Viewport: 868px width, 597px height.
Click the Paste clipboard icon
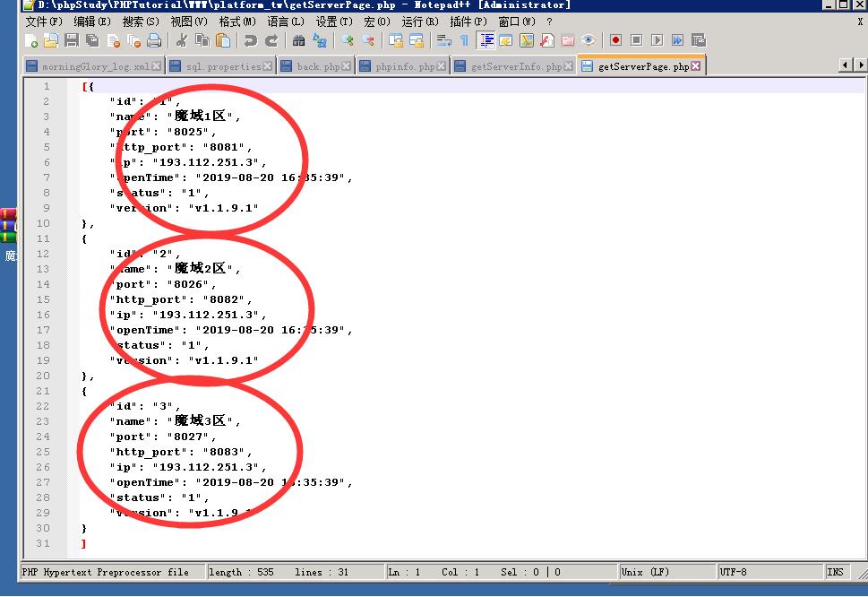click(223, 40)
